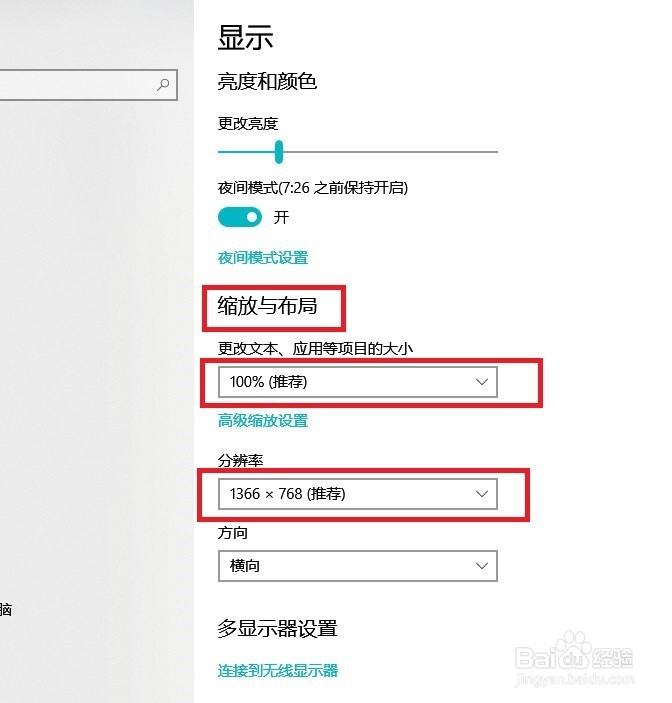Open 夜间模式设置 link
672x703 pixels.
point(263,258)
